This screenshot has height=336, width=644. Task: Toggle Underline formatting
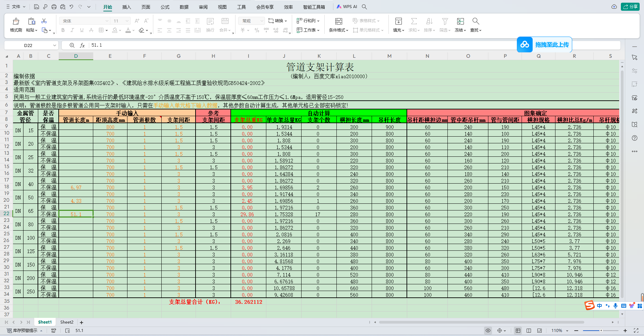tap(82, 30)
